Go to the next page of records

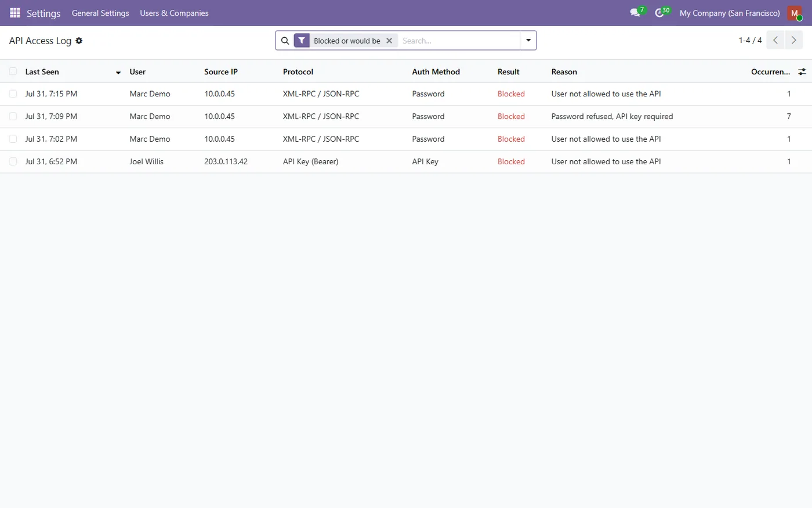coord(794,40)
